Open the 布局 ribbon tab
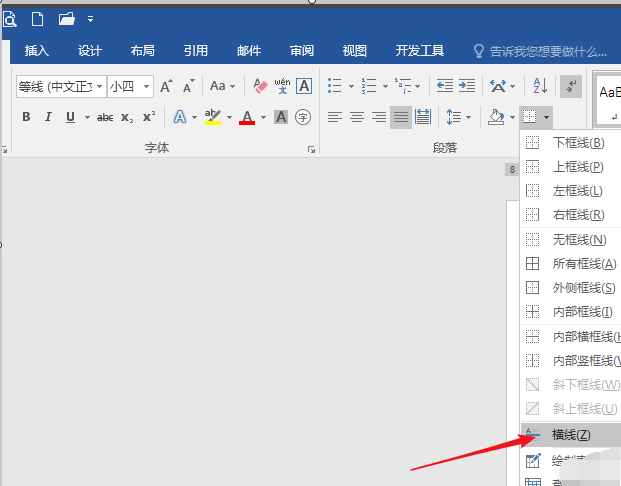This screenshot has width=621, height=486. (143, 51)
